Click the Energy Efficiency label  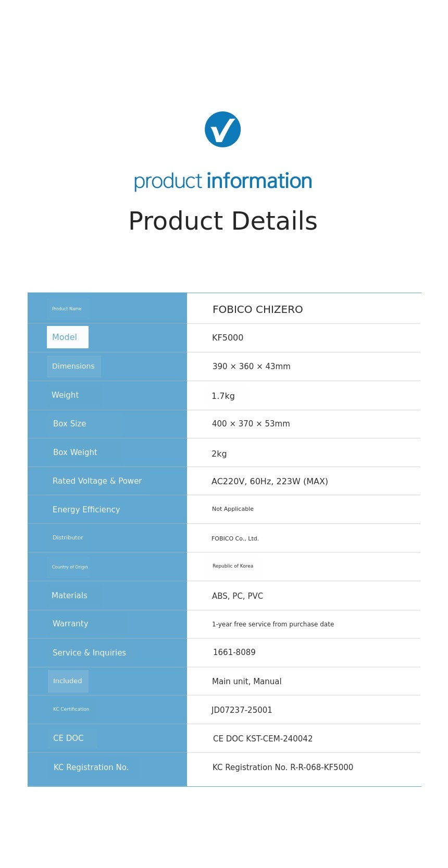86,510
